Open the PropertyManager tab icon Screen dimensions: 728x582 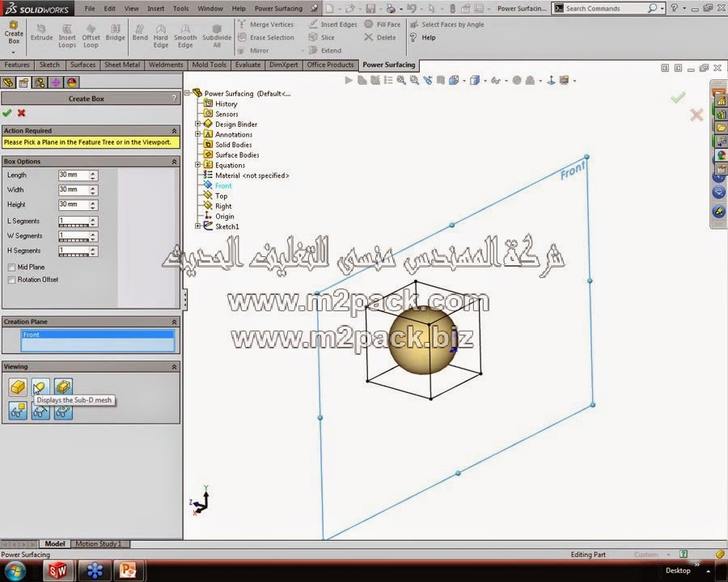pos(23,82)
